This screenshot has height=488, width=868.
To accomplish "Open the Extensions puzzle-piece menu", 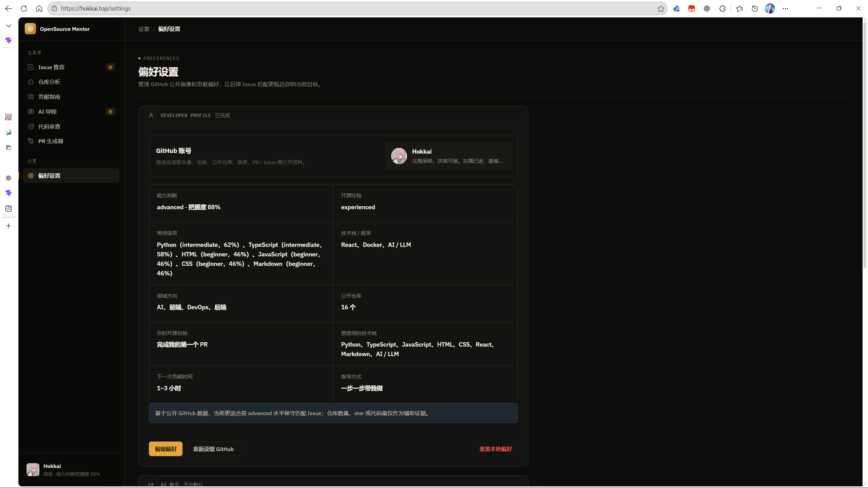I will point(722,8).
